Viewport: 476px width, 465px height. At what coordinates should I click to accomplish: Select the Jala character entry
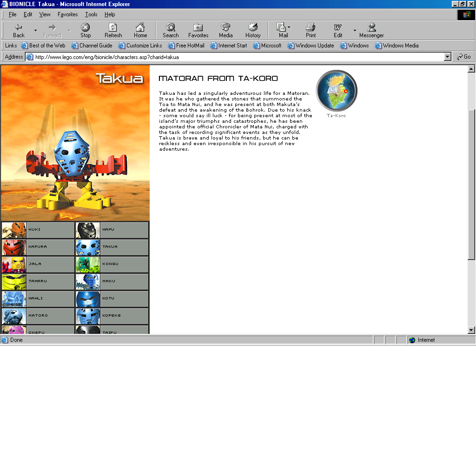[38, 265]
